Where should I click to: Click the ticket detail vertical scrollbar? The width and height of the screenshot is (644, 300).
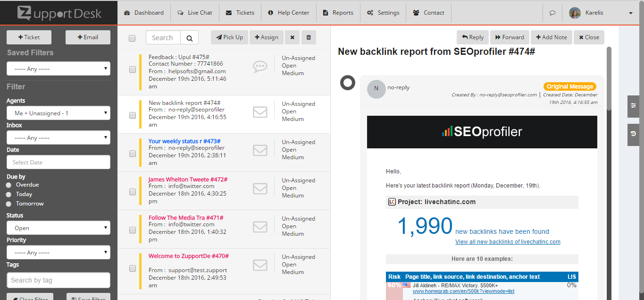609,78
